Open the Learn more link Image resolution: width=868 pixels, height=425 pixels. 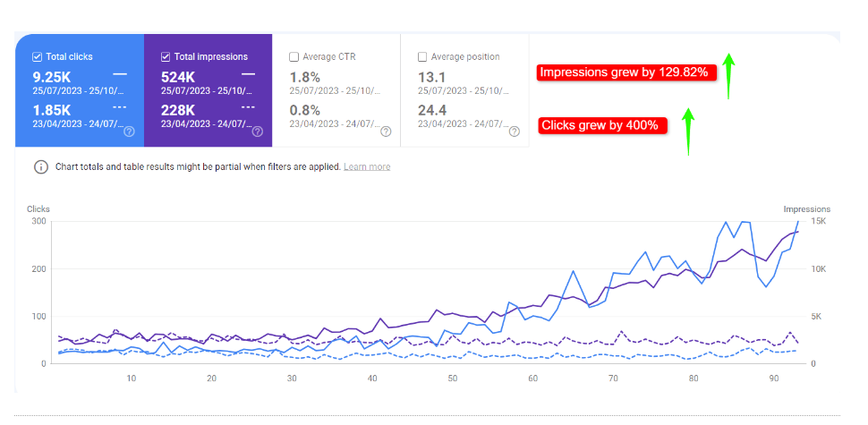(367, 166)
